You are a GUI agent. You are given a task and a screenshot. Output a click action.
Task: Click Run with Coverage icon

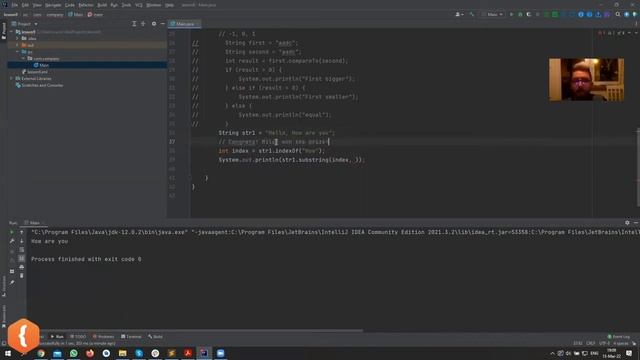tap(529, 14)
